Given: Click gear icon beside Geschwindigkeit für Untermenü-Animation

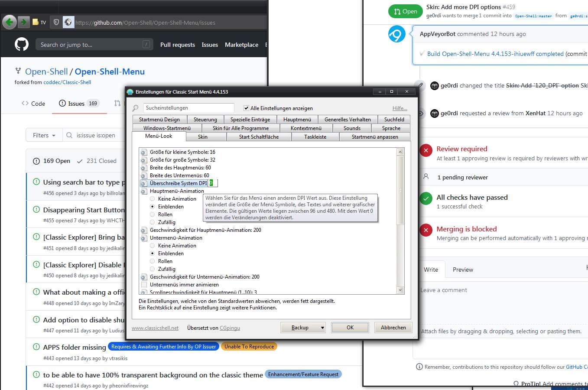Looking at the screenshot, I should coord(144,277).
